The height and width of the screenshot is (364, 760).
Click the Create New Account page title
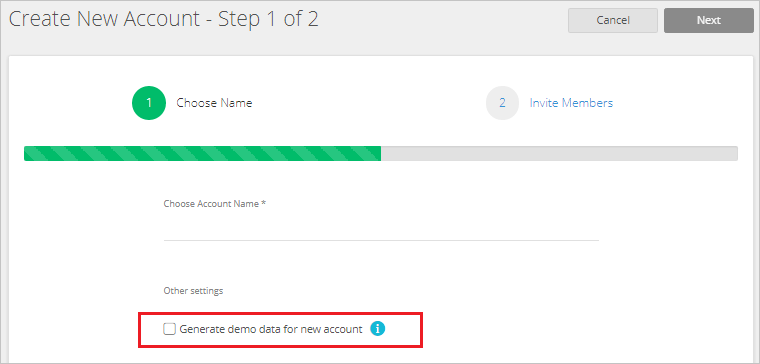click(164, 19)
